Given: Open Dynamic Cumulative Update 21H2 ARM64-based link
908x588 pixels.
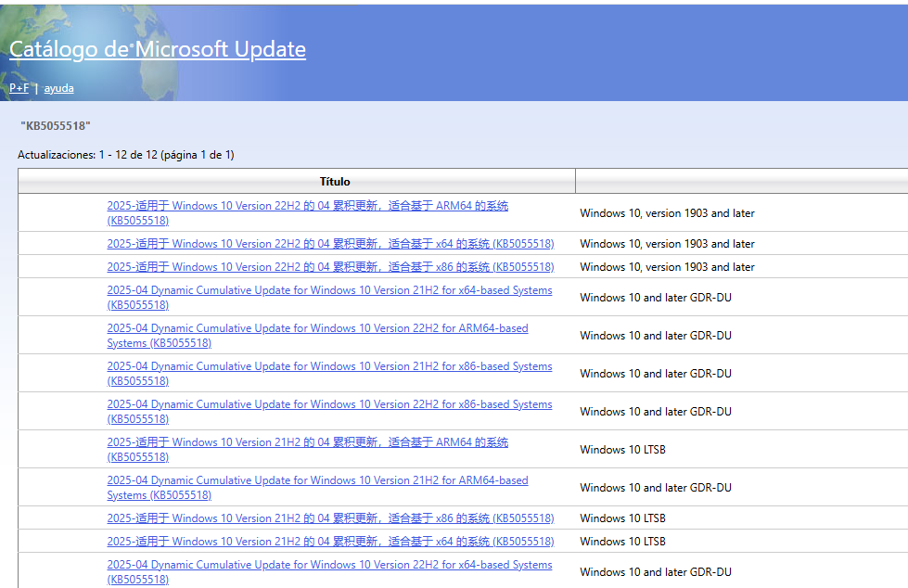Looking at the screenshot, I should [x=317, y=488].
